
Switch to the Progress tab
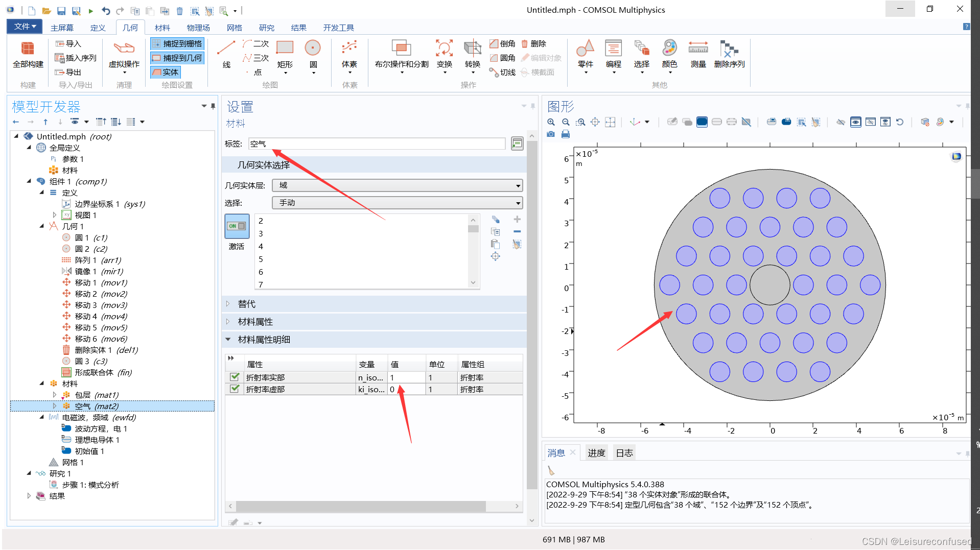coord(596,453)
